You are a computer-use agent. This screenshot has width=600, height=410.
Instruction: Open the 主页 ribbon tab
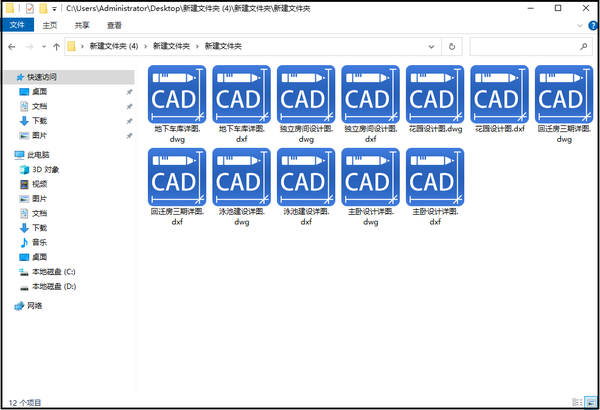(x=50, y=26)
